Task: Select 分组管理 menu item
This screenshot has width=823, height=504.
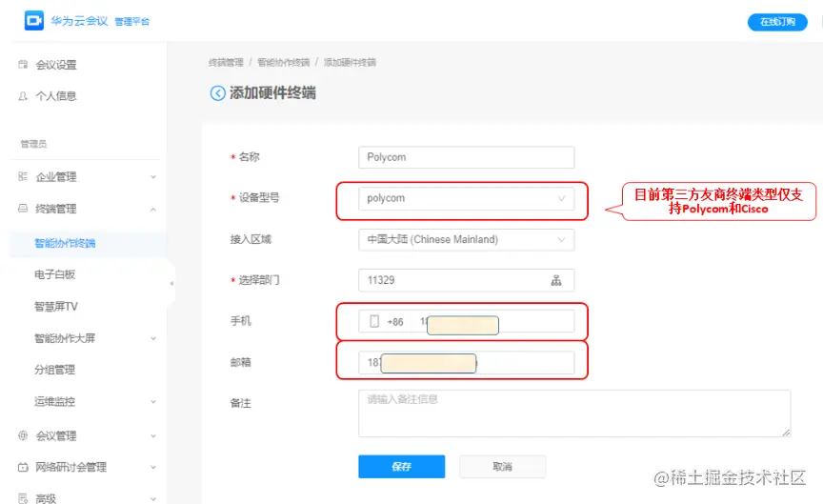Action: 54,370
